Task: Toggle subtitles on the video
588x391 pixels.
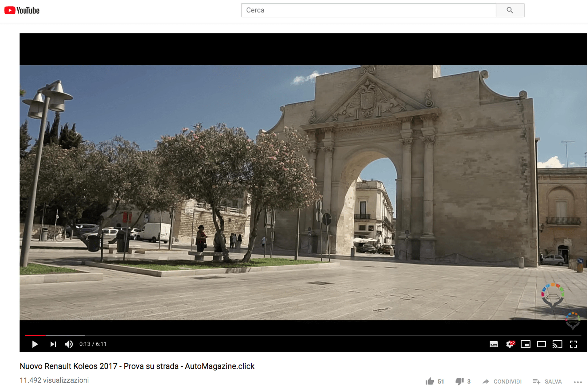Action: pos(494,344)
